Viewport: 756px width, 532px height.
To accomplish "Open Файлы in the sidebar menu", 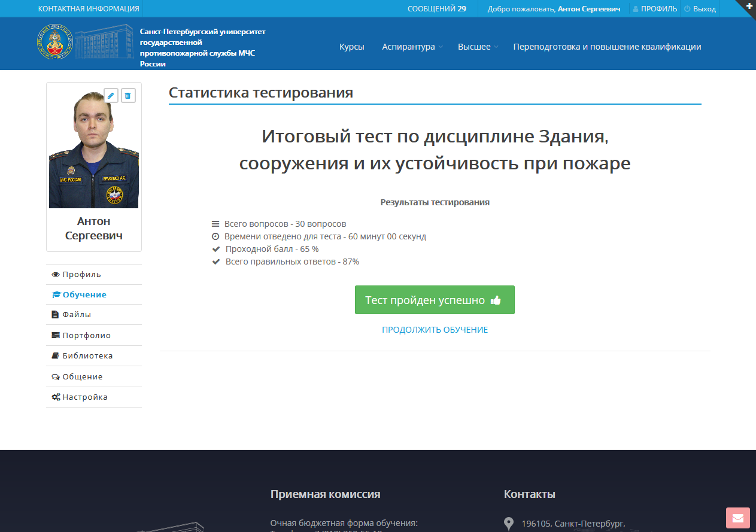I will (x=77, y=314).
